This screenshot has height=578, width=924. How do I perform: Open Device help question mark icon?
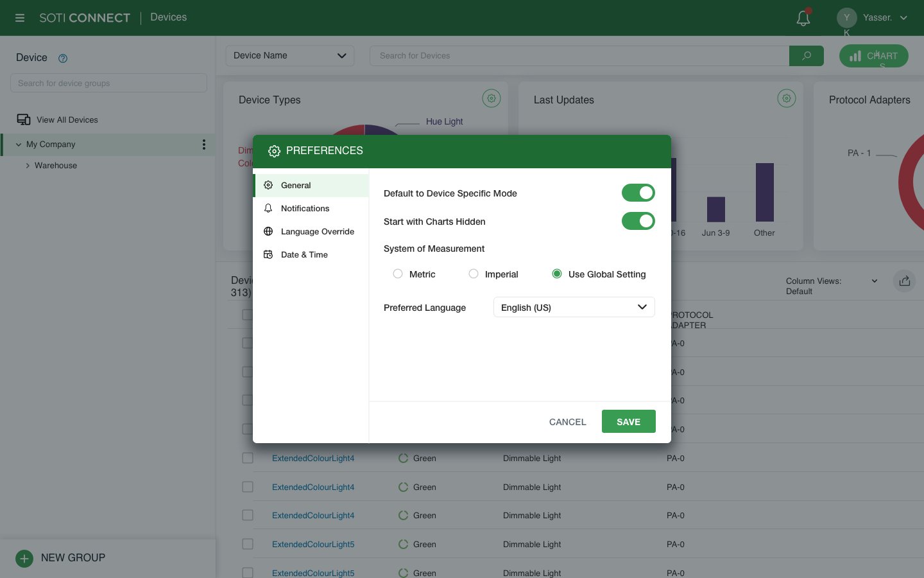coord(63,58)
